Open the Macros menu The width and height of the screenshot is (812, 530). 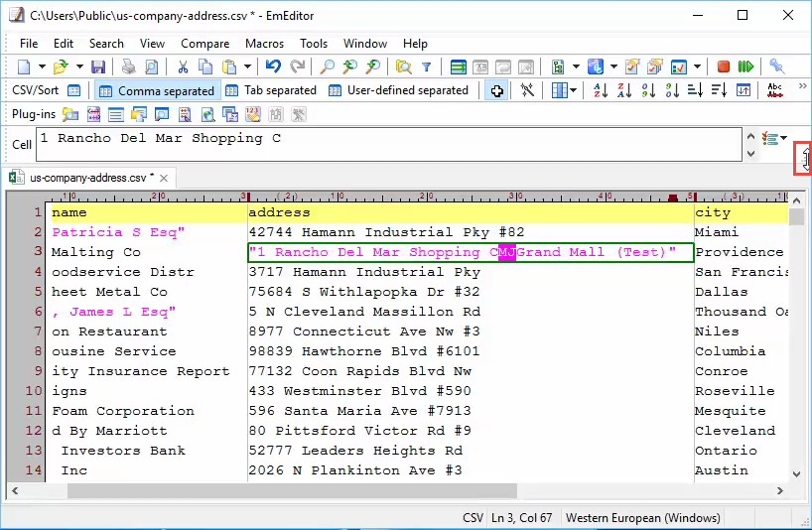tap(264, 44)
